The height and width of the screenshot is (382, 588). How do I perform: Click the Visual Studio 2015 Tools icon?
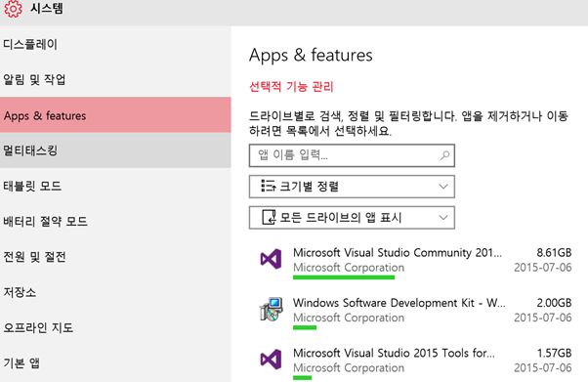click(x=271, y=360)
